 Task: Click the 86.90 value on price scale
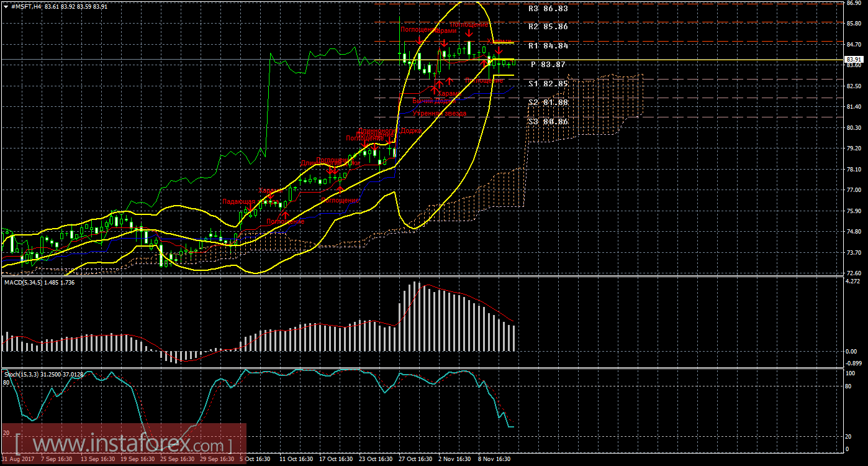pyautogui.click(x=854, y=4)
